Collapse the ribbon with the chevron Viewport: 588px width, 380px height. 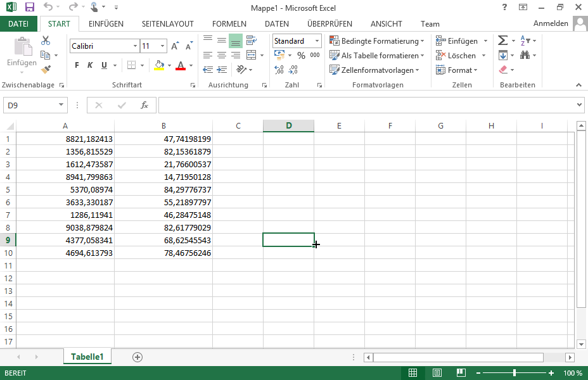coord(579,85)
